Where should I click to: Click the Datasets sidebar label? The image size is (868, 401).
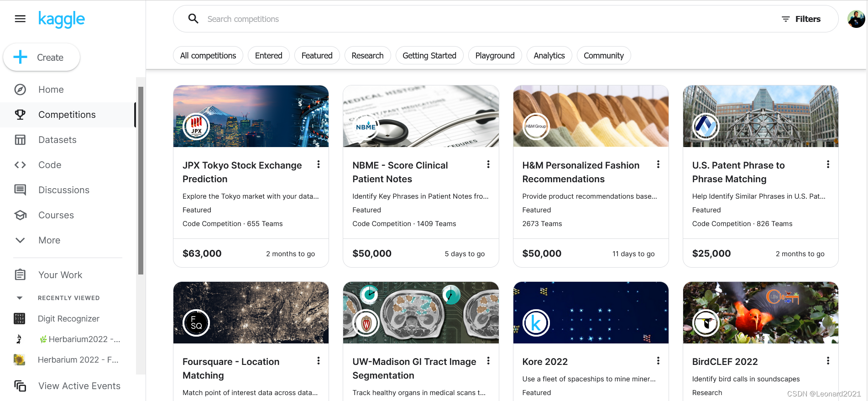point(58,140)
